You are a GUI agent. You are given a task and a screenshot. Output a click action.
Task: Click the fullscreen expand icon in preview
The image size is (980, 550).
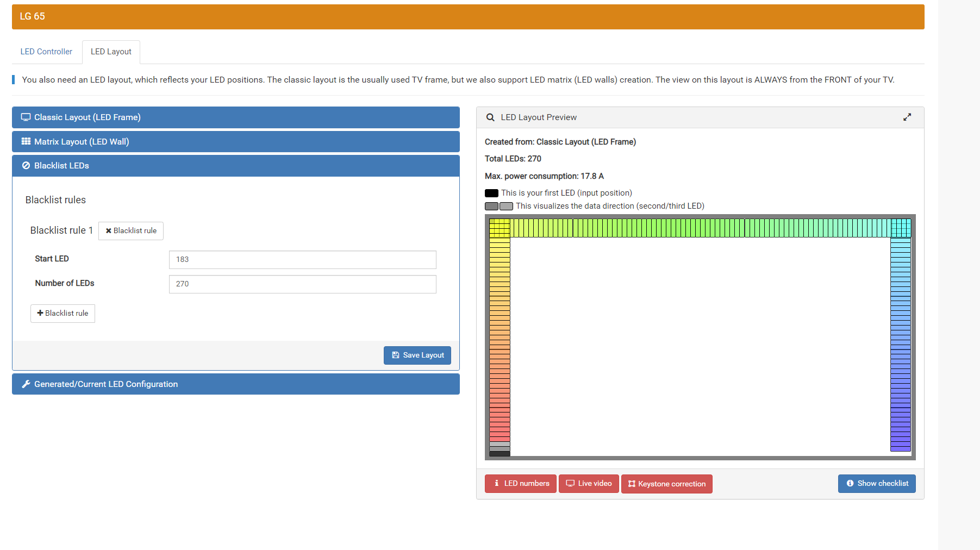pyautogui.click(x=907, y=117)
